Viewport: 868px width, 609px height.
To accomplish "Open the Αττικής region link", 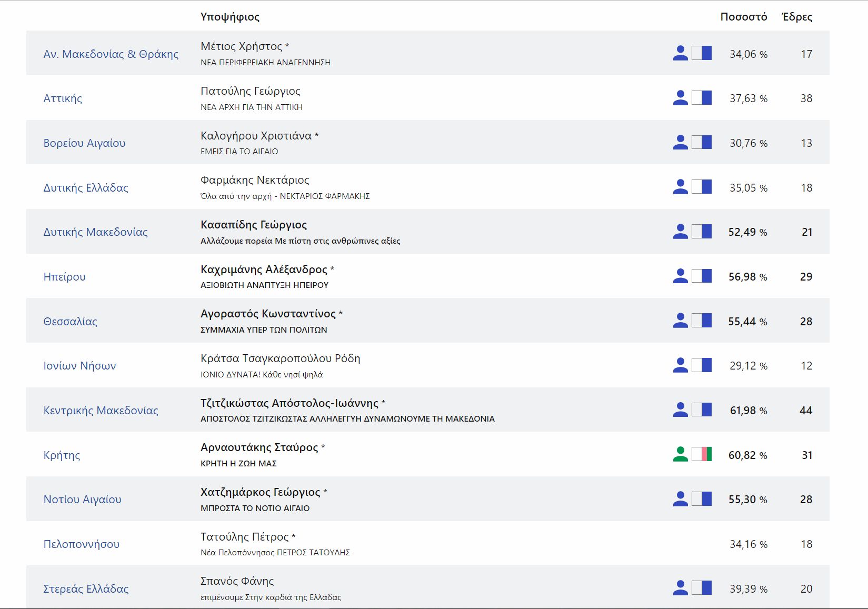I will pos(63,98).
